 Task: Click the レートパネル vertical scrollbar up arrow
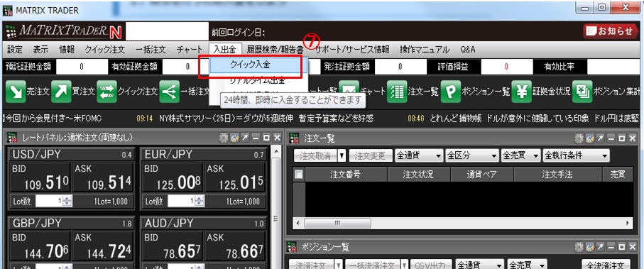pyautogui.click(x=275, y=153)
